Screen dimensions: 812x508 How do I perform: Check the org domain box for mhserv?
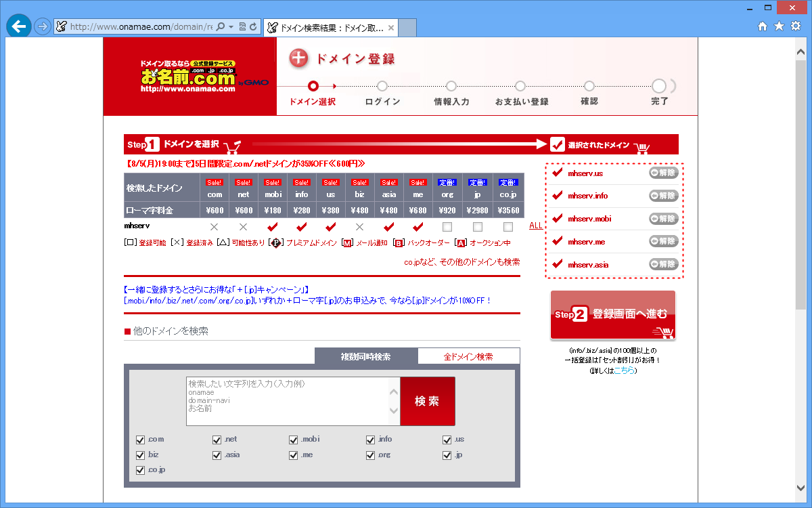point(447,226)
